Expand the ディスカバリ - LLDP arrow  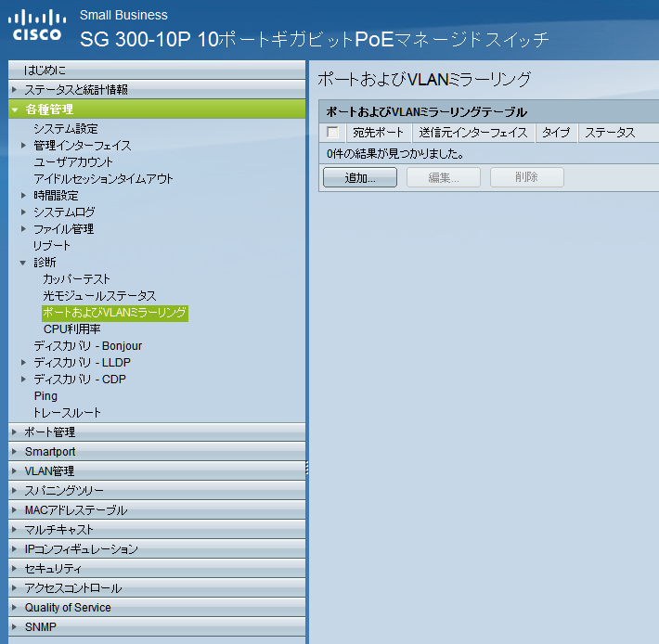tap(23, 363)
